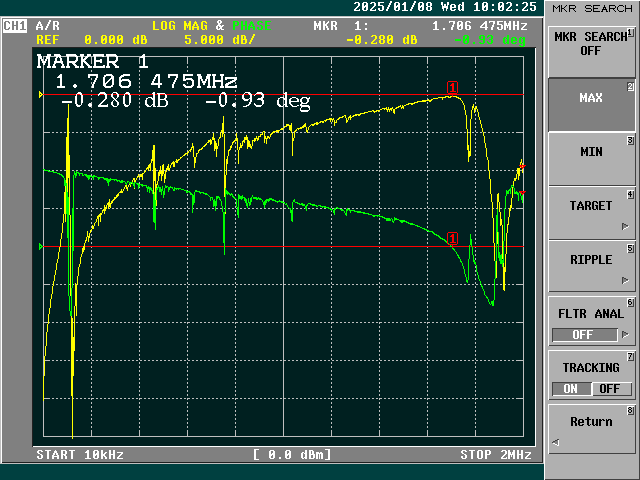Select the MAX search softkey

pyautogui.click(x=590, y=99)
